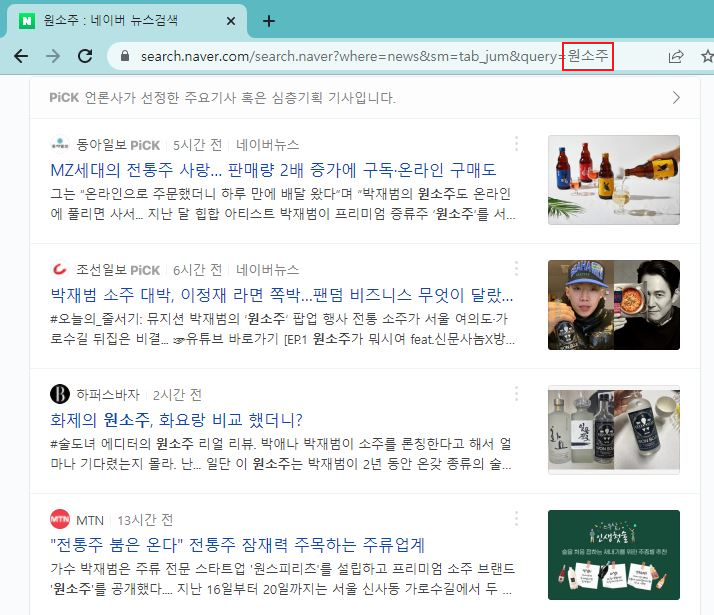Image resolution: width=714 pixels, height=615 pixels.
Task: Click the 2시간 전 timestamp
Action: (177, 395)
